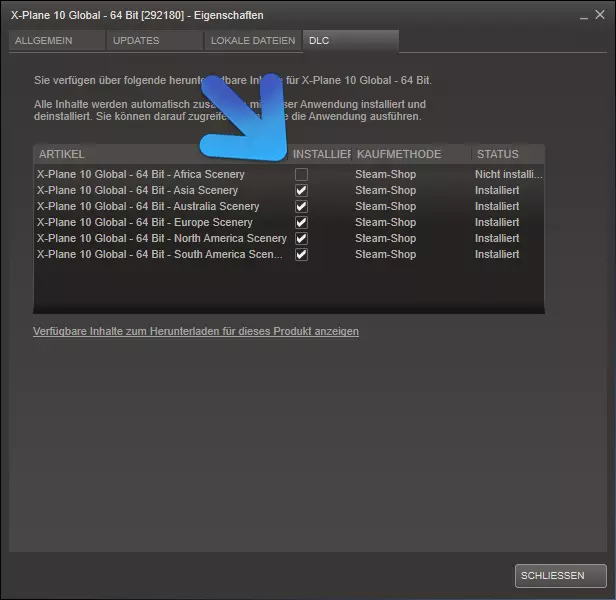Click Installiert status in South America row
616x600 pixels.
click(x=497, y=255)
